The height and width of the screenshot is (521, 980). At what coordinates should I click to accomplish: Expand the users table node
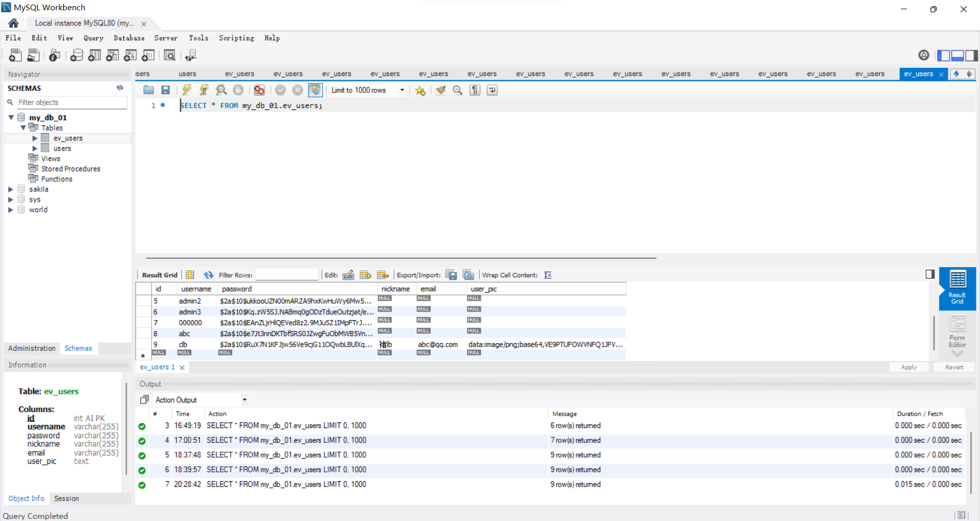35,148
